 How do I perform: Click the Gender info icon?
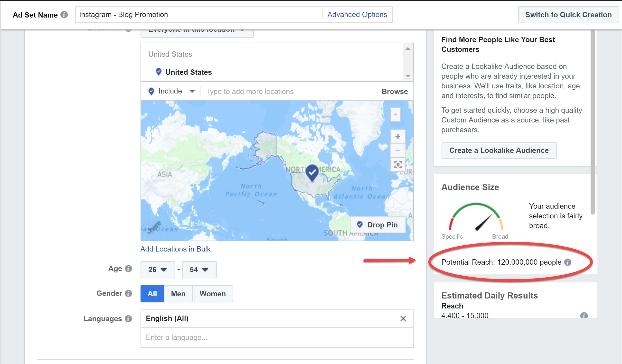128,293
